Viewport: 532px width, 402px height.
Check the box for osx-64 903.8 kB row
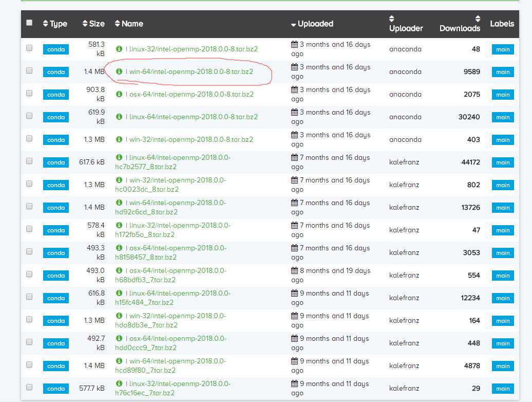(x=29, y=93)
